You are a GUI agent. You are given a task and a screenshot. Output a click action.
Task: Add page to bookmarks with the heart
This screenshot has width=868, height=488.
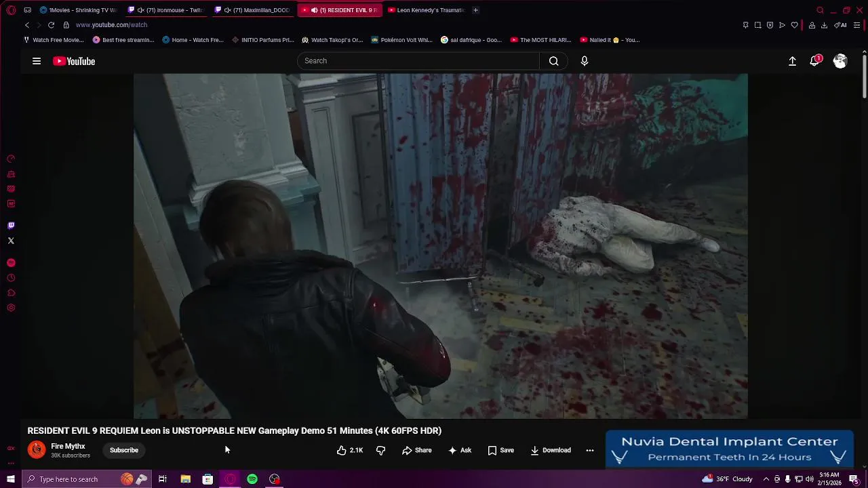point(795,25)
